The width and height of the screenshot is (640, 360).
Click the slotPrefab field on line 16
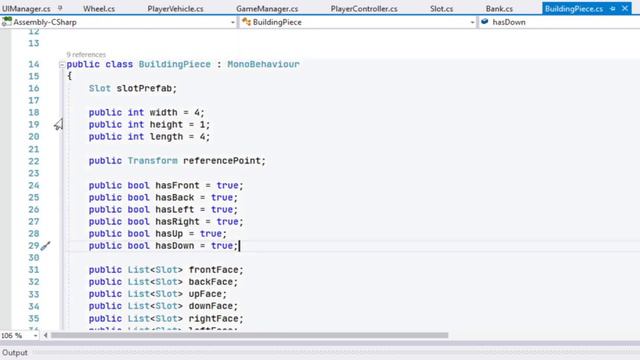tap(144, 88)
